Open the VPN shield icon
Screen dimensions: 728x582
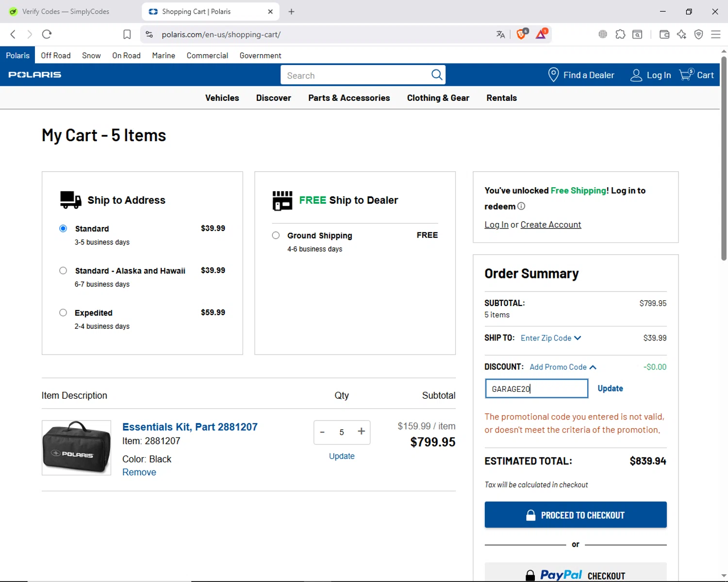point(698,34)
